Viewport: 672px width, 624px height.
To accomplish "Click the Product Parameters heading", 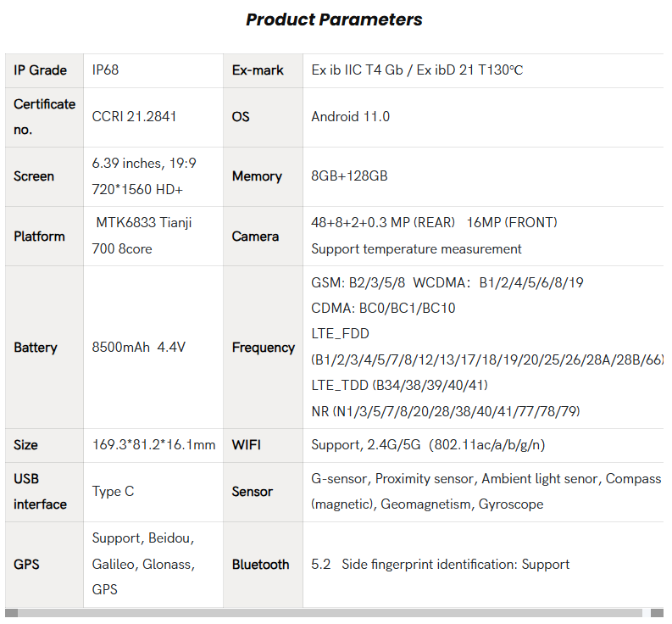I will [334, 19].
